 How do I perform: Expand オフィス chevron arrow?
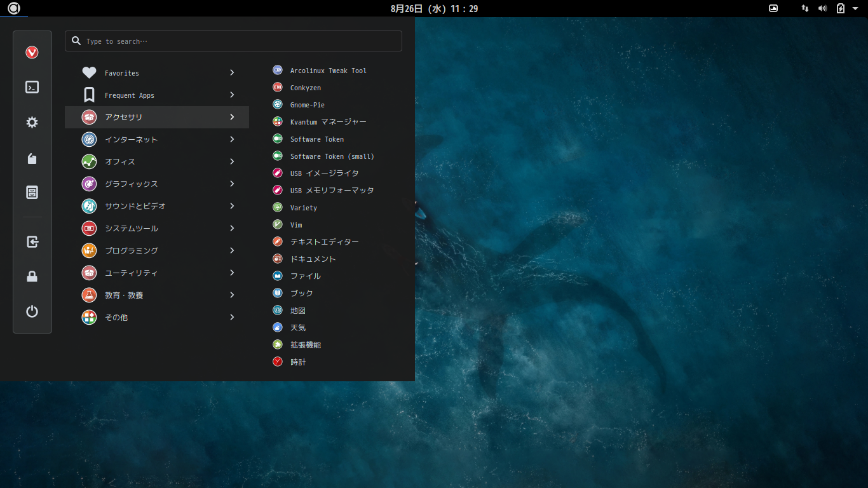click(232, 162)
